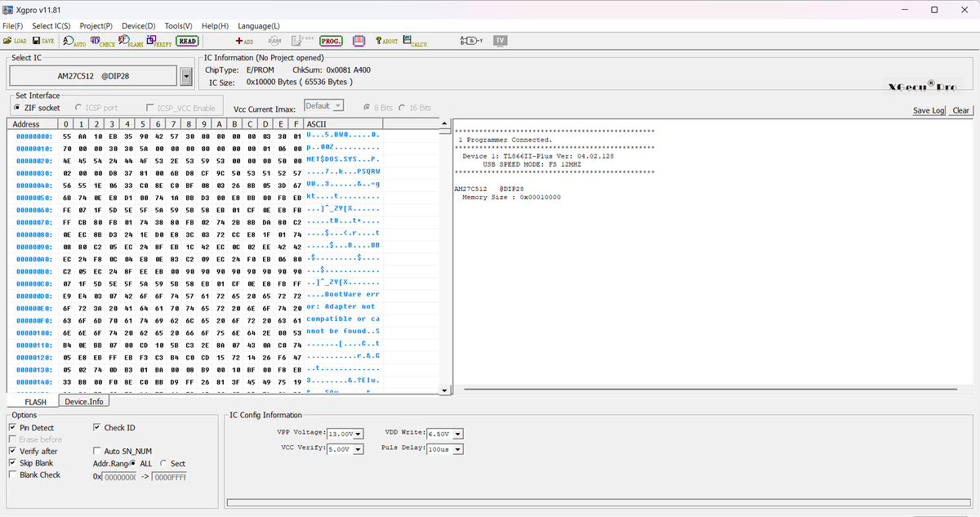Click the AM27C512 @DIP28 chip select button
Image resolution: width=980 pixels, height=517 pixels.
tap(95, 77)
